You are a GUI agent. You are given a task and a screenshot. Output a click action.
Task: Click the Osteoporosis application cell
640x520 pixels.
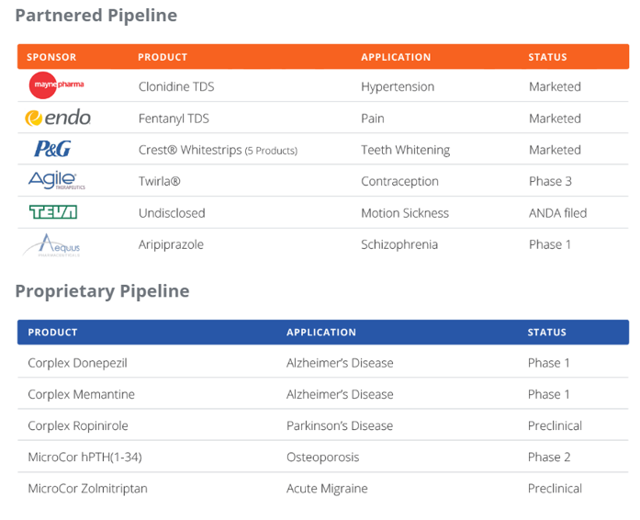click(322, 457)
